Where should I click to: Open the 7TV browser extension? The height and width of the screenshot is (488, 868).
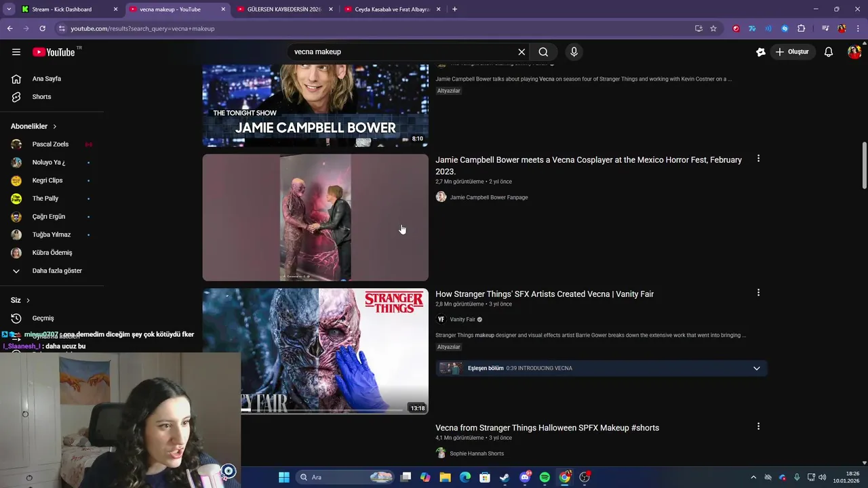tap(752, 28)
